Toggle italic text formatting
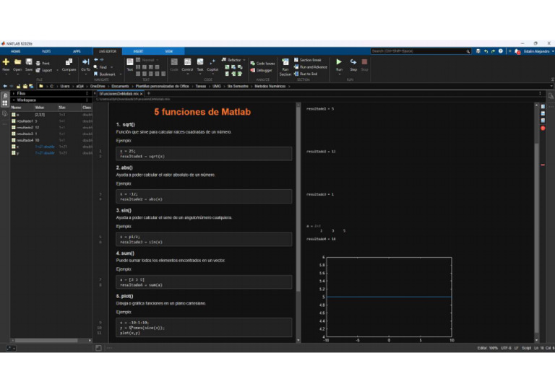Viewport: 555px width, 392px height. point(145,67)
